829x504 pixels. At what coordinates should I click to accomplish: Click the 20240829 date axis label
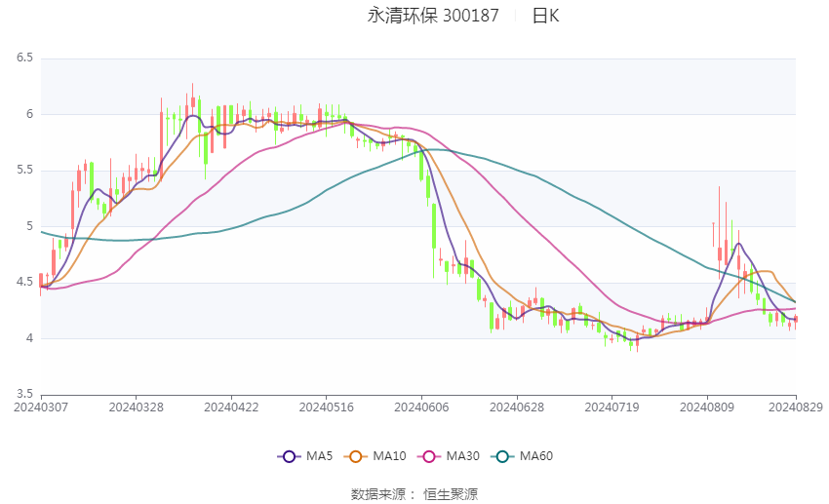(x=796, y=407)
